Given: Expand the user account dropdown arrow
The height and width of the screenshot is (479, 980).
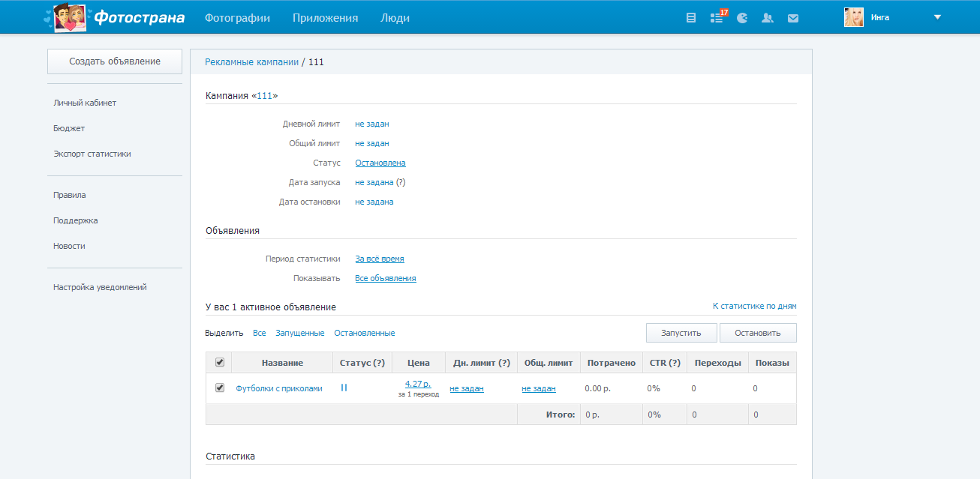Looking at the screenshot, I should click(936, 17).
